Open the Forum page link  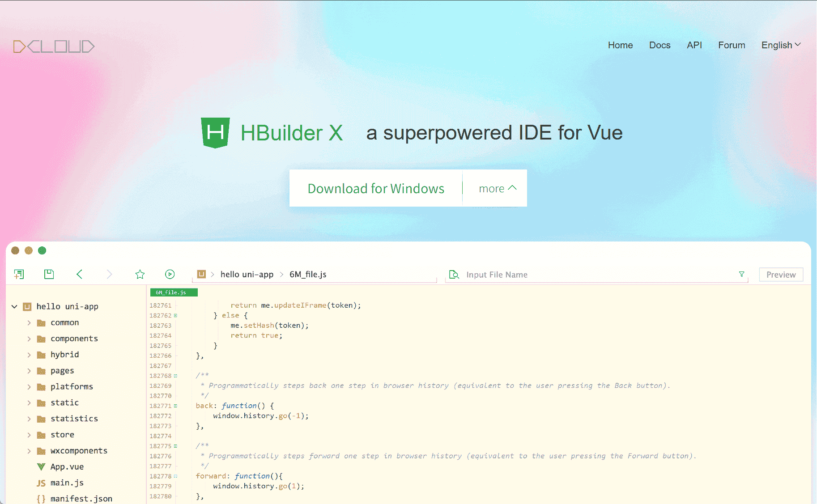732,45
